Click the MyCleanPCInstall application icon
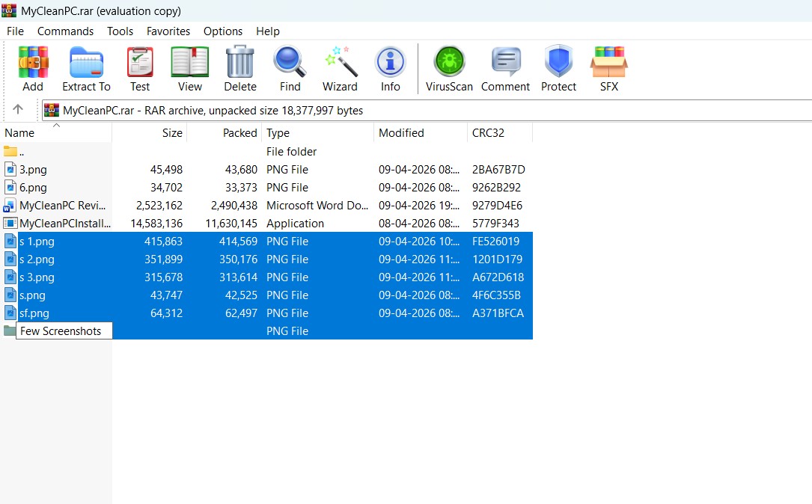The width and height of the screenshot is (812, 504). (x=10, y=224)
